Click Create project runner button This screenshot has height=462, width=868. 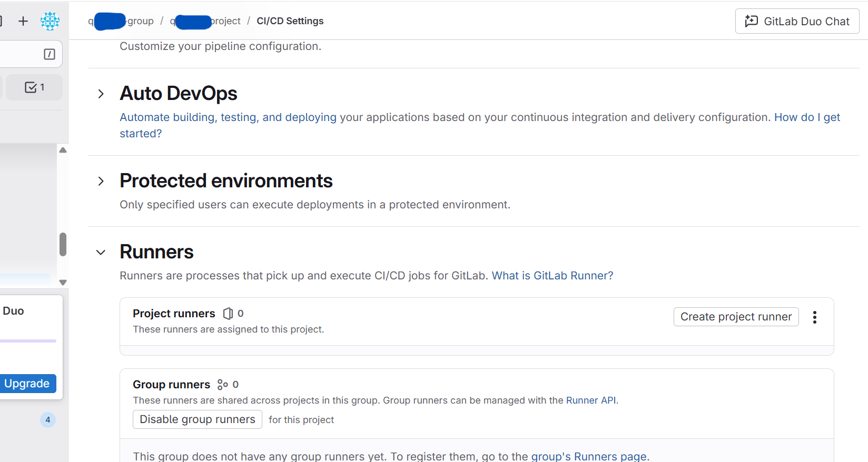point(736,317)
